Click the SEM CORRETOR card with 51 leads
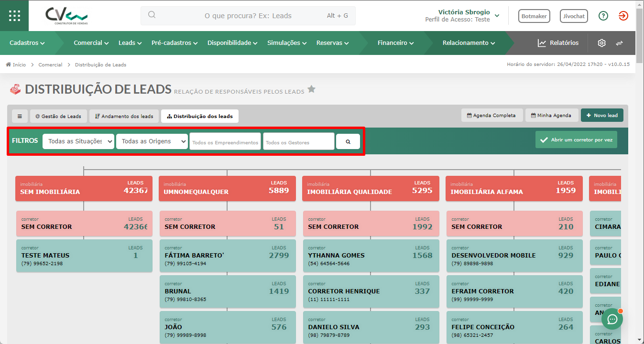Image resolution: width=644 pixels, height=344 pixels. [228, 224]
